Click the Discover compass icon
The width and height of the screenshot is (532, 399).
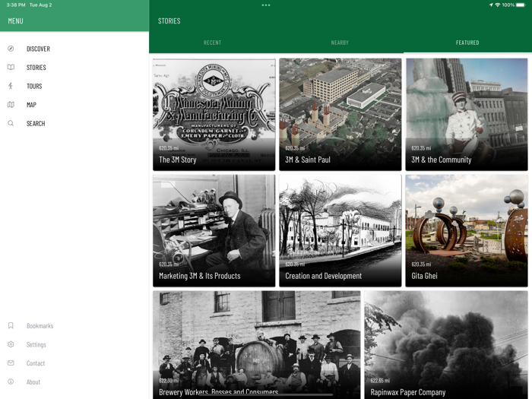point(11,49)
